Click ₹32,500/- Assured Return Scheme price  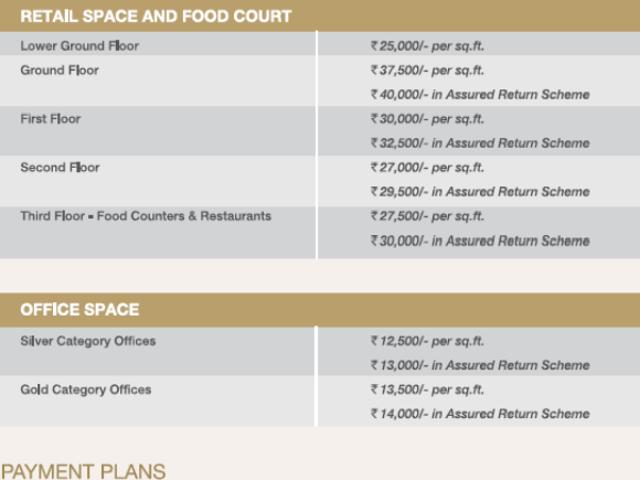pos(480,143)
